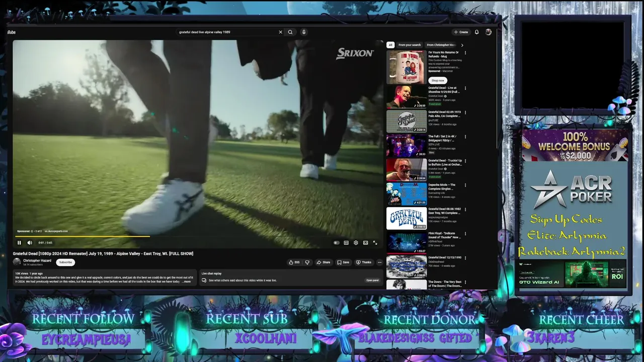Open options for Truckin' Up to Buffalo video
The image size is (644, 362).
[x=465, y=161]
